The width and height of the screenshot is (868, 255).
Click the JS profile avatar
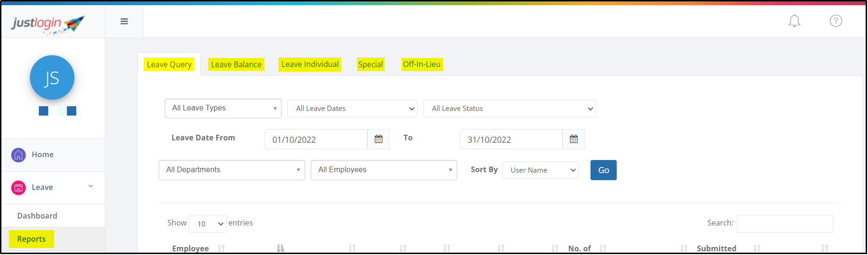click(x=52, y=78)
